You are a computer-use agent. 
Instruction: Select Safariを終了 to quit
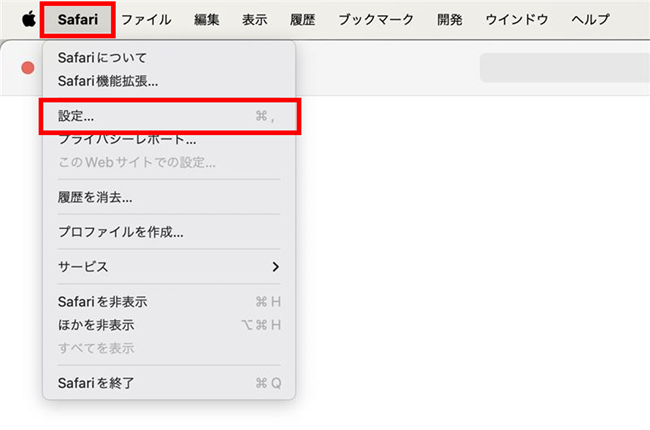pyautogui.click(x=169, y=383)
